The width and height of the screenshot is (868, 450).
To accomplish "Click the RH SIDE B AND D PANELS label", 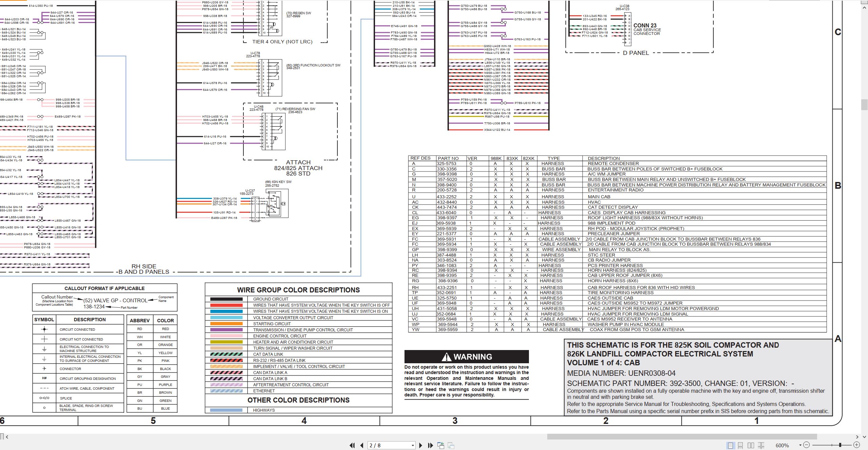I will [143, 269].
